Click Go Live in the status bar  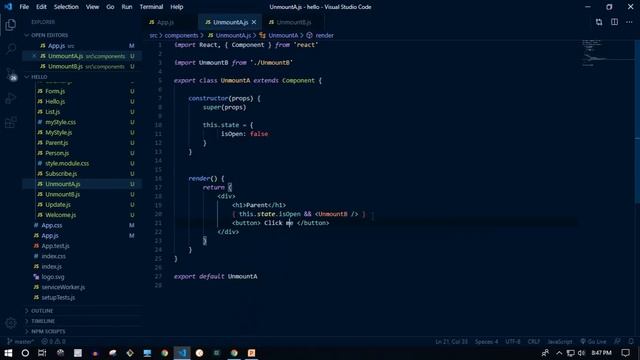(x=593, y=341)
